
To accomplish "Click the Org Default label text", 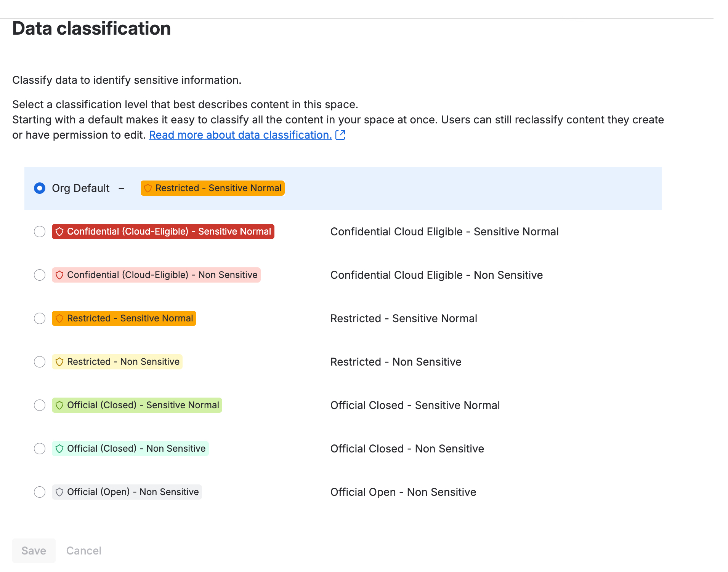I will [x=81, y=188].
